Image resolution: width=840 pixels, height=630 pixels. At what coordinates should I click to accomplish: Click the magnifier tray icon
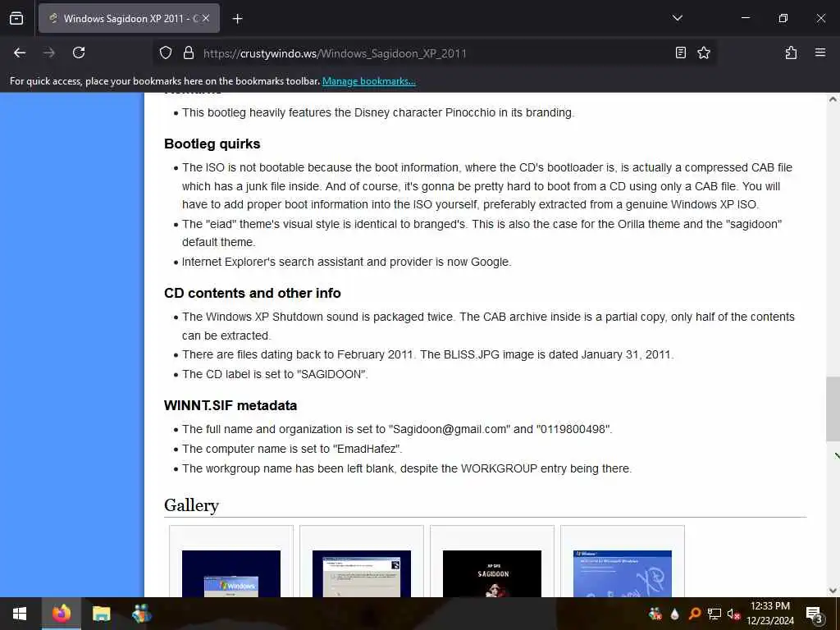point(694,614)
